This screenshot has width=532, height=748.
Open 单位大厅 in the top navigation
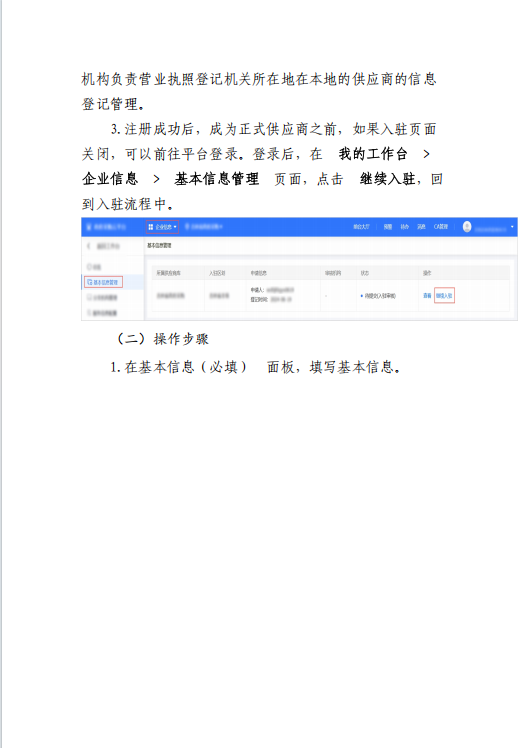point(362,227)
